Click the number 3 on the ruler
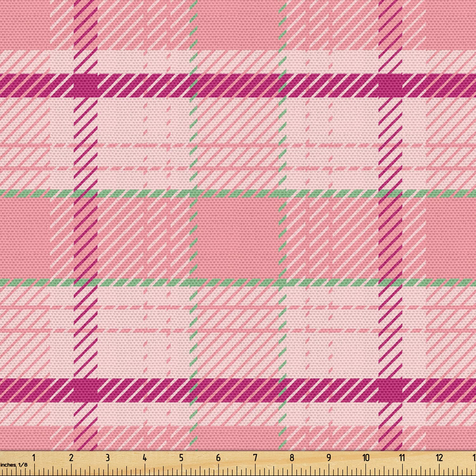Viewport: 476px width, 476px height. point(108,457)
